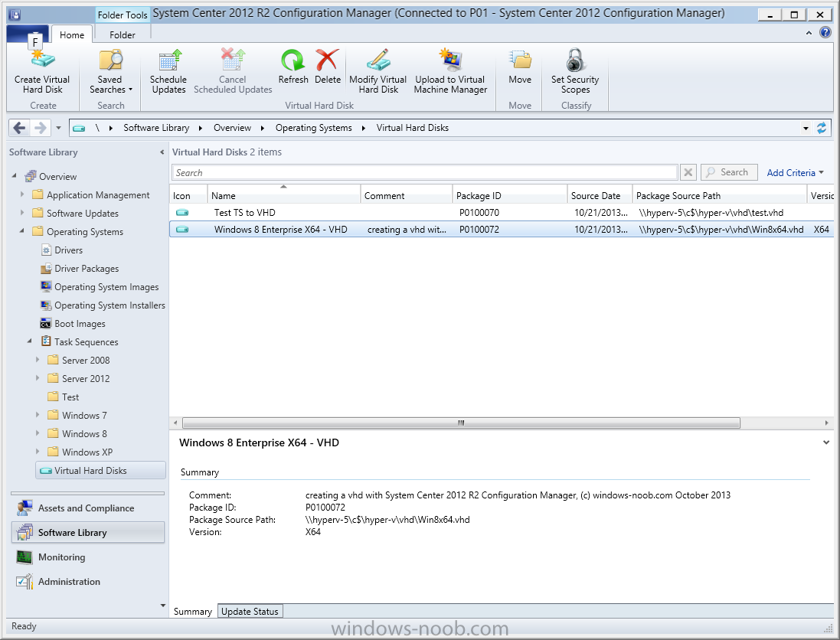Select the Test TS to VHD row
Viewport: 840px width, 640px height.
point(502,213)
